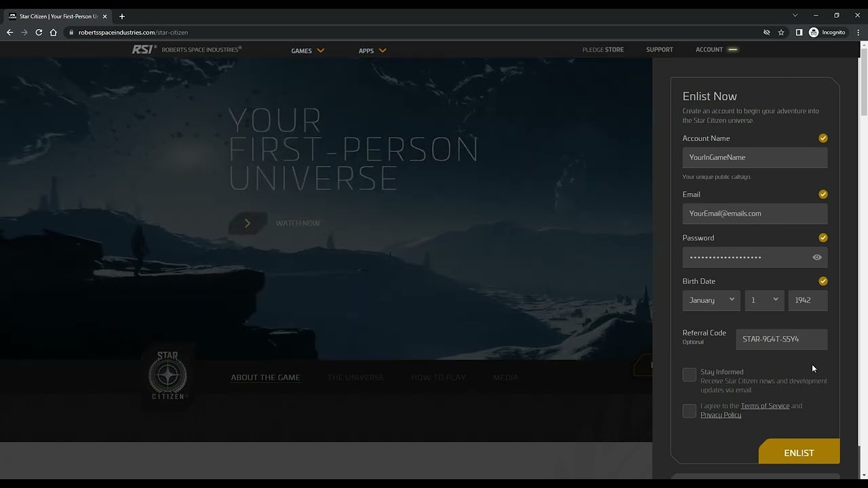
Task: Click the Email input field
Action: (755, 213)
